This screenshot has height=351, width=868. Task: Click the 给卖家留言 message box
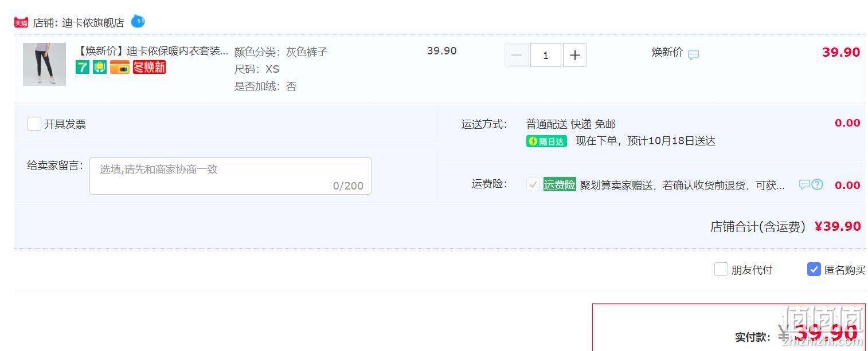pos(230,176)
